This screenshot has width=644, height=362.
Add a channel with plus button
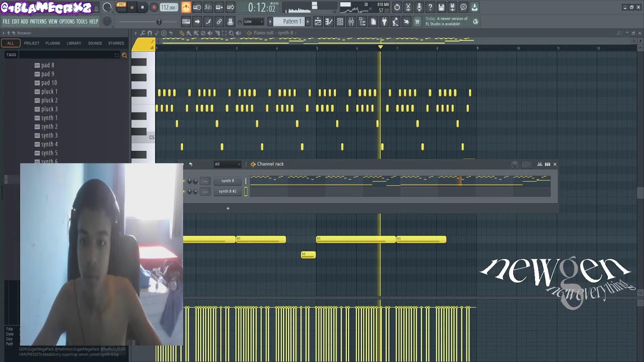[x=228, y=208]
